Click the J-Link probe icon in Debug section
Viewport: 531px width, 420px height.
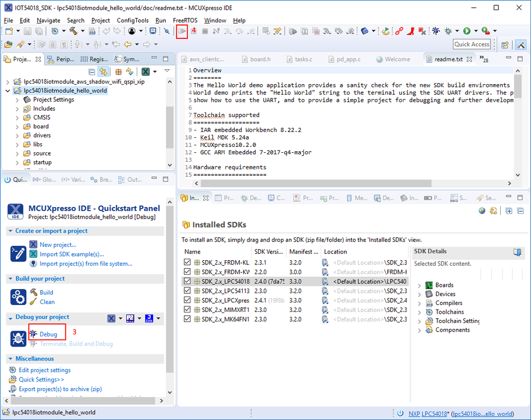(149, 318)
